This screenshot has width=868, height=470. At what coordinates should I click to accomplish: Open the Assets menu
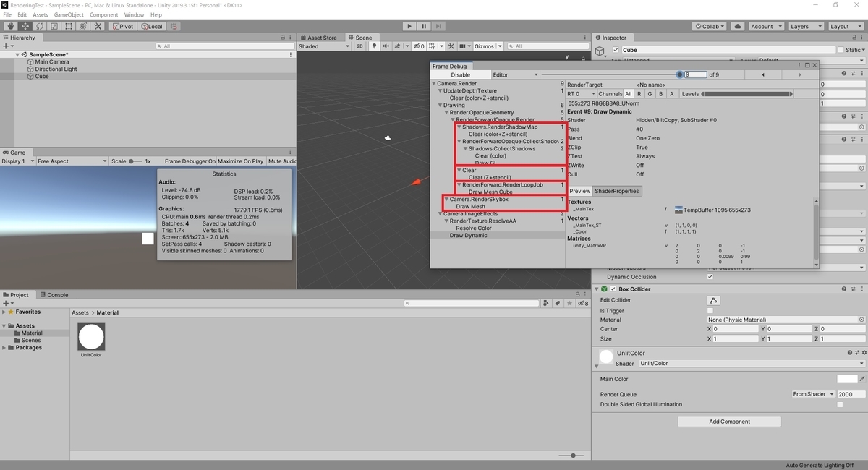(x=41, y=14)
